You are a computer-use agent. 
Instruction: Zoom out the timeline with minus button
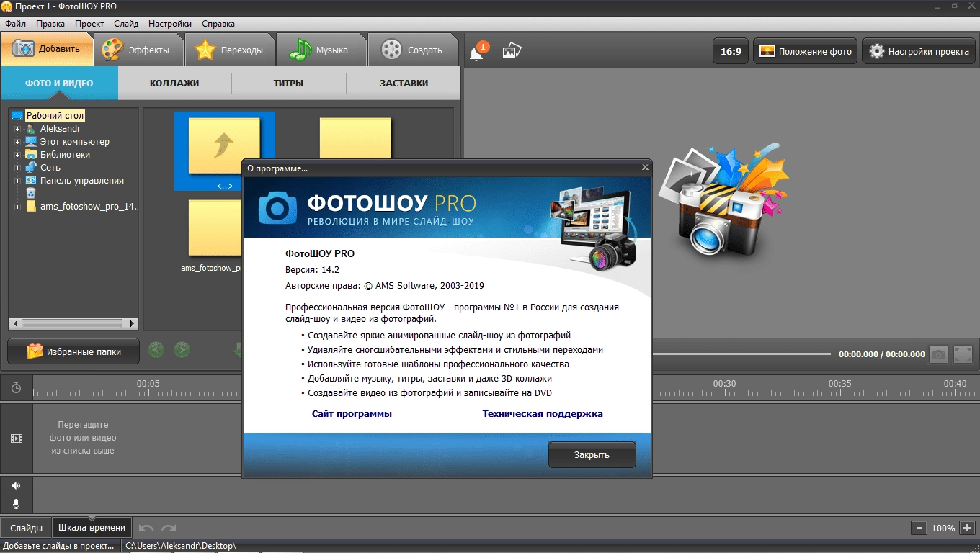[x=918, y=528]
